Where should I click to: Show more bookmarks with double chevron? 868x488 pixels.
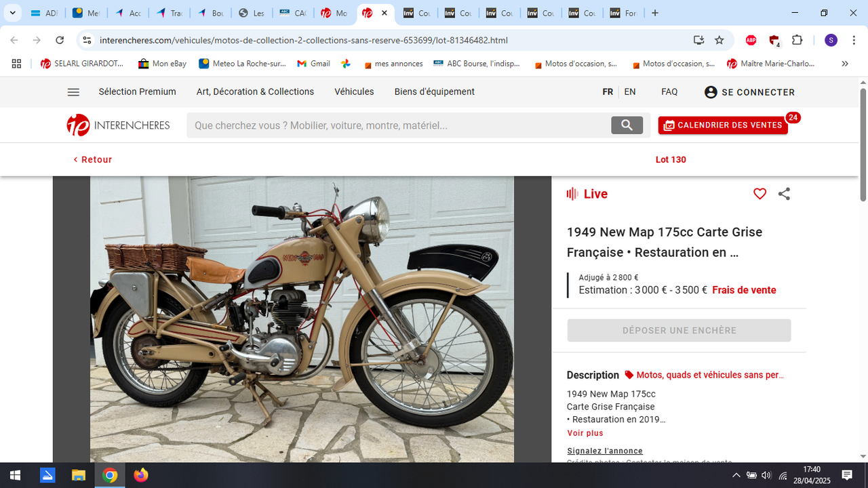tap(844, 64)
